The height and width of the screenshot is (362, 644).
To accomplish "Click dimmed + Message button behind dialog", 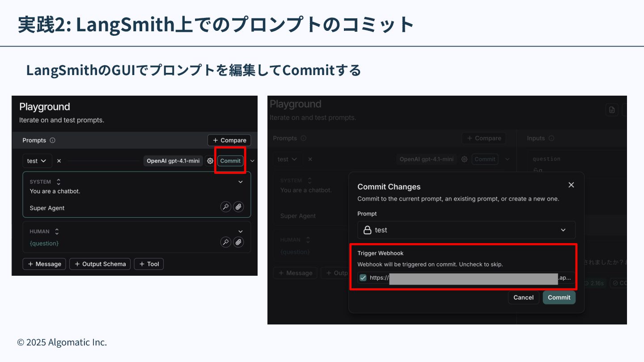I will (x=295, y=273).
